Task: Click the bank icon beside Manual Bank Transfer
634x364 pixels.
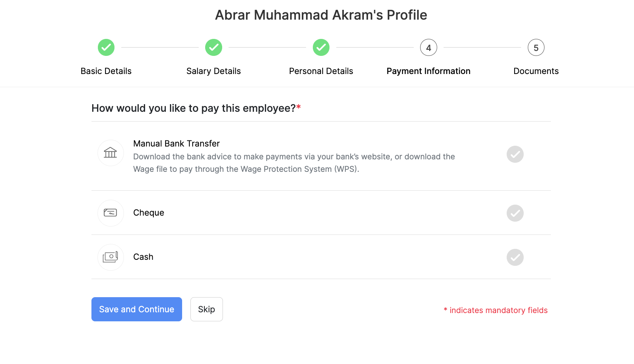Action: 110,153
